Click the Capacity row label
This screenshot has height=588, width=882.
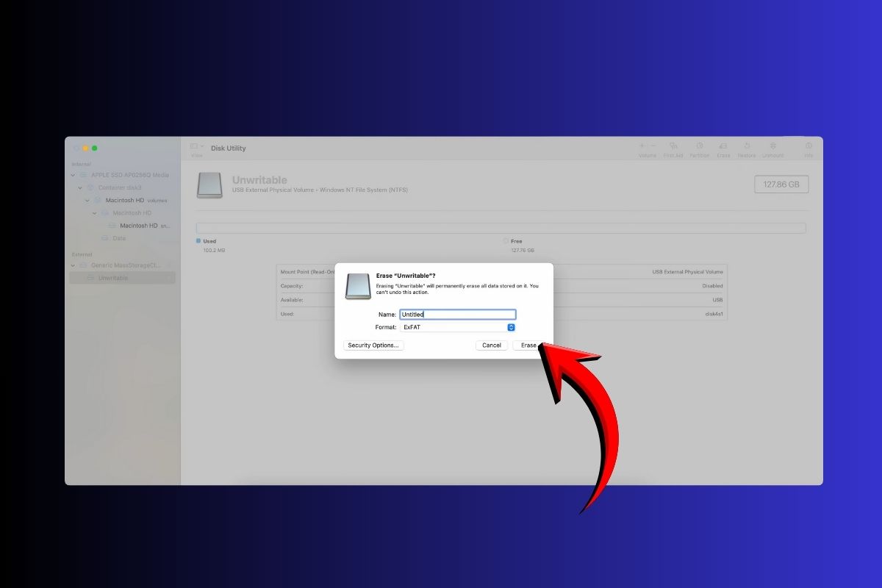point(292,286)
